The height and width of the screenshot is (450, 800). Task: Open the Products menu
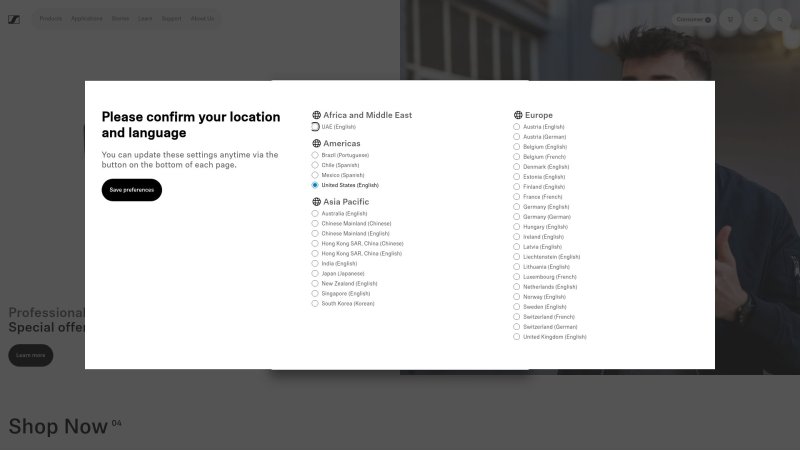coord(50,18)
